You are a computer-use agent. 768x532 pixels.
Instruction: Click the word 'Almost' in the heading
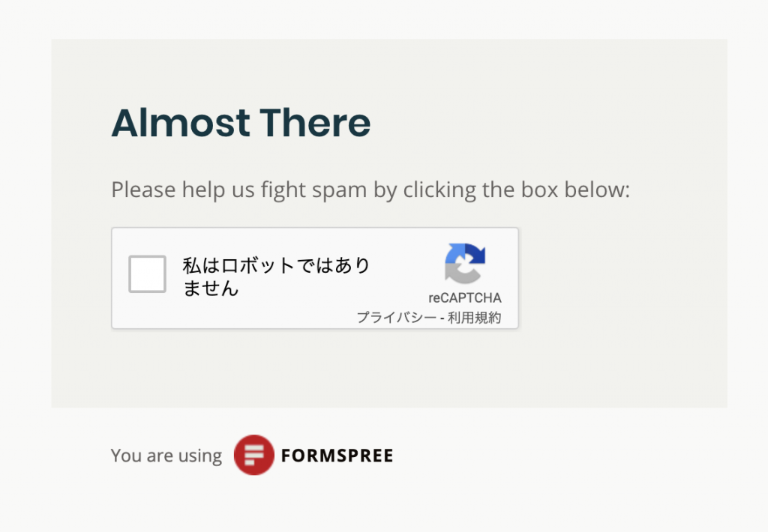(181, 123)
